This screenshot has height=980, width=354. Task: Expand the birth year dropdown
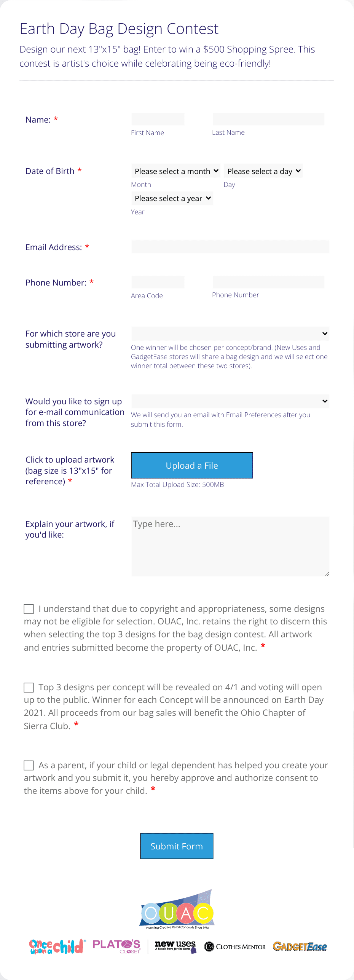(x=172, y=198)
